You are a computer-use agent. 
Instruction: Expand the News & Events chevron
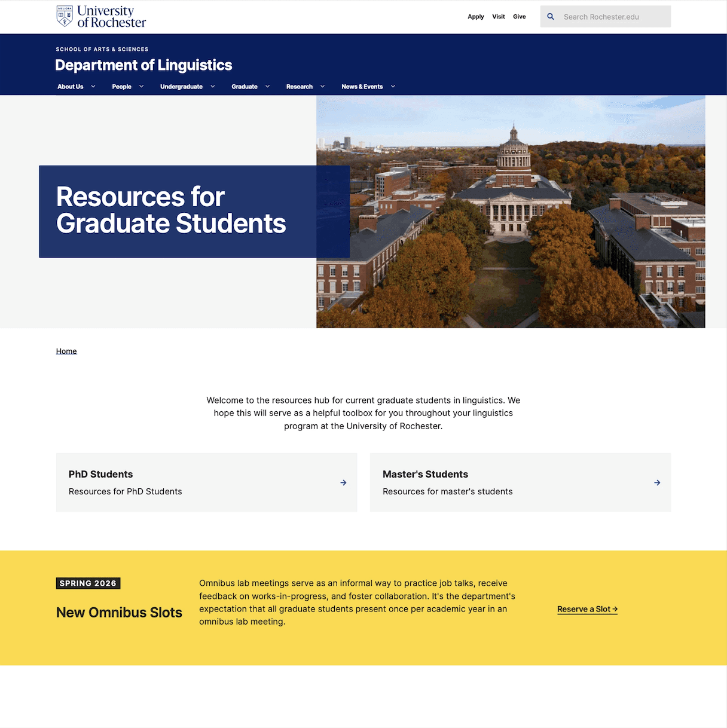(393, 87)
